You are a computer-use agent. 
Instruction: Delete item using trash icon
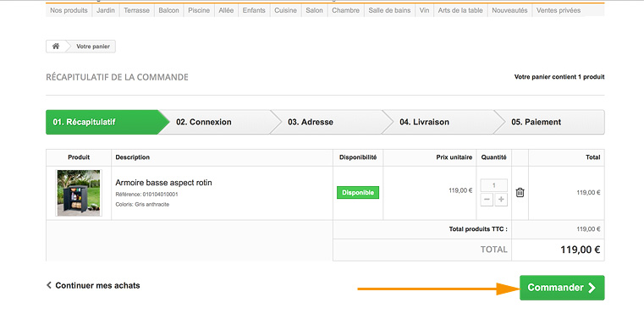(x=520, y=192)
